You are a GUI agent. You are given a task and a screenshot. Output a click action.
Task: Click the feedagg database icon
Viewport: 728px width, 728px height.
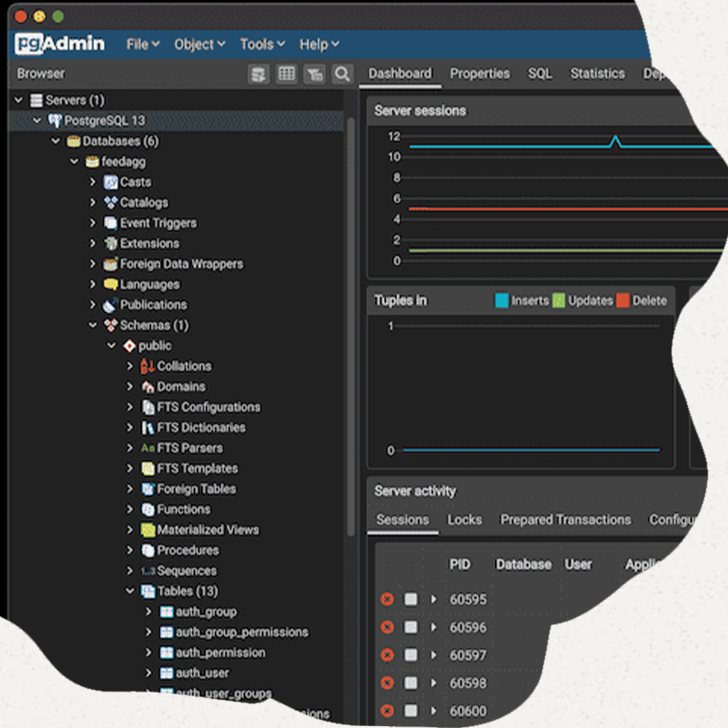[92, 162]
